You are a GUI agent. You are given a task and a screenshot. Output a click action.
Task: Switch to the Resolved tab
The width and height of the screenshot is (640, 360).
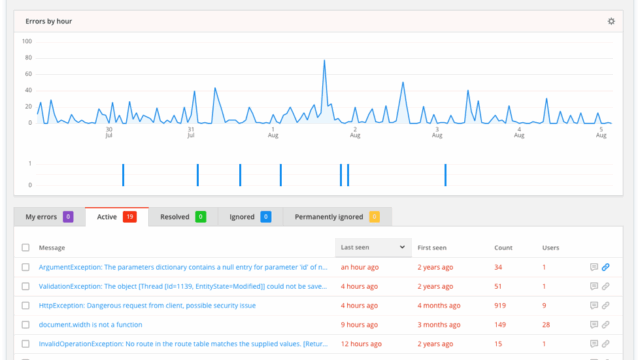pyautogui.click(x=183, y=217)
